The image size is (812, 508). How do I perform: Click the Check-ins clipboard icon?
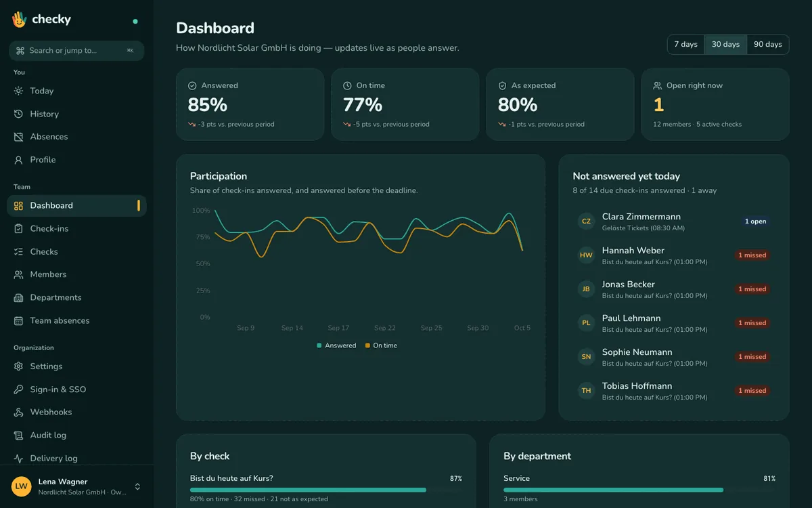(x=18, y=228)
